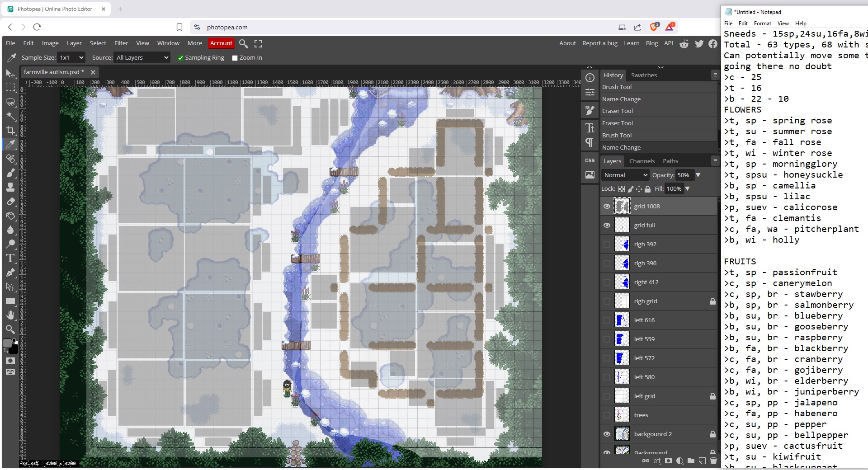The width and height of the screenshot is (868, 470).
Task: Open the Learn link
Action: coord(632,43)
